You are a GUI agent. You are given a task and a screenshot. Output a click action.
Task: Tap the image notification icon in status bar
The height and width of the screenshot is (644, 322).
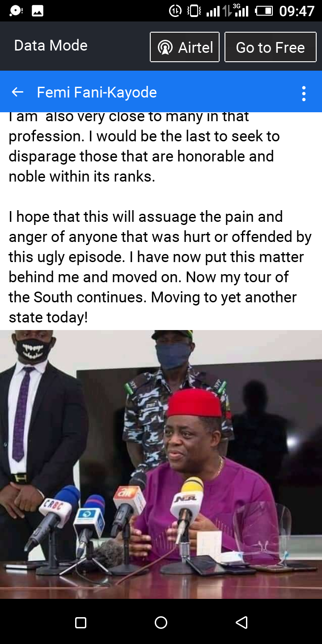coord(38,11)
